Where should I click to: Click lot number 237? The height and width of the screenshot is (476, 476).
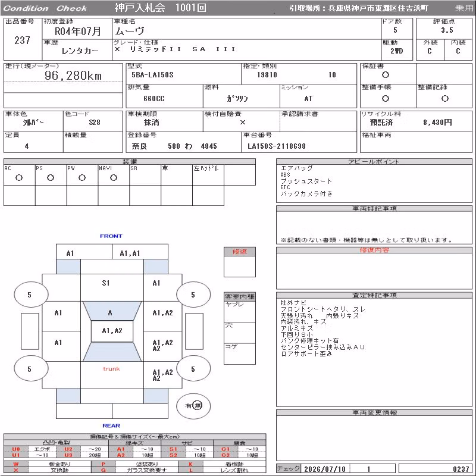[x=22, y=40]
